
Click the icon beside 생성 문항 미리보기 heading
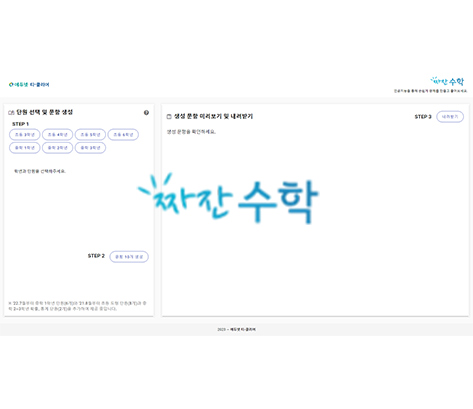[169, 116]
